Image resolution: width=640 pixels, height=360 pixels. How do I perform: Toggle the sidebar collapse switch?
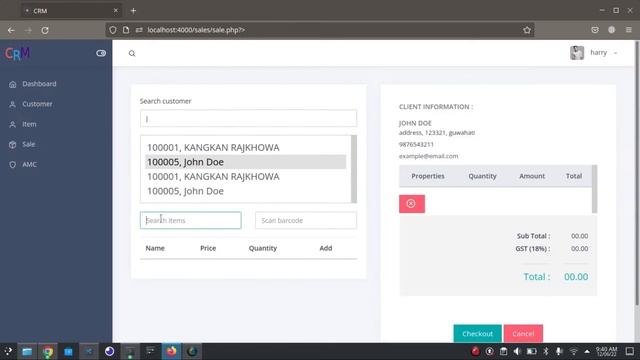[101, 53]
